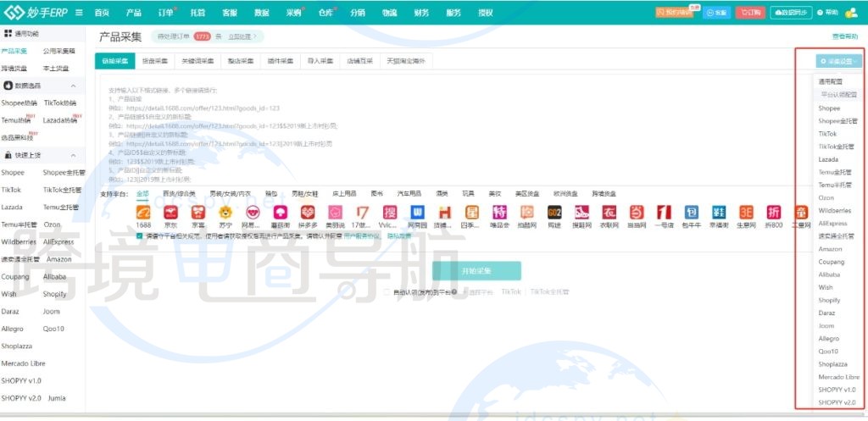Click the 一号店 platform icon
The height and width of the screenshot is (421, 868).
tap(664, 213)
